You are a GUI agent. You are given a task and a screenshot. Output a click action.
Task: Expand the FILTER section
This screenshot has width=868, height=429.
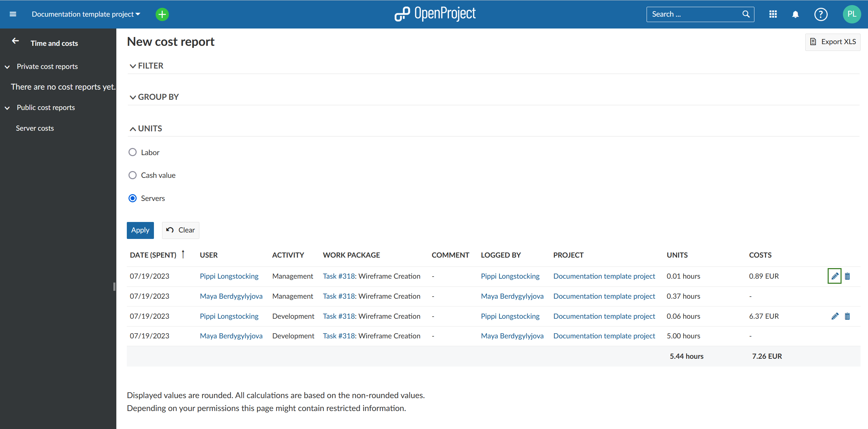[x=145, y=66]
